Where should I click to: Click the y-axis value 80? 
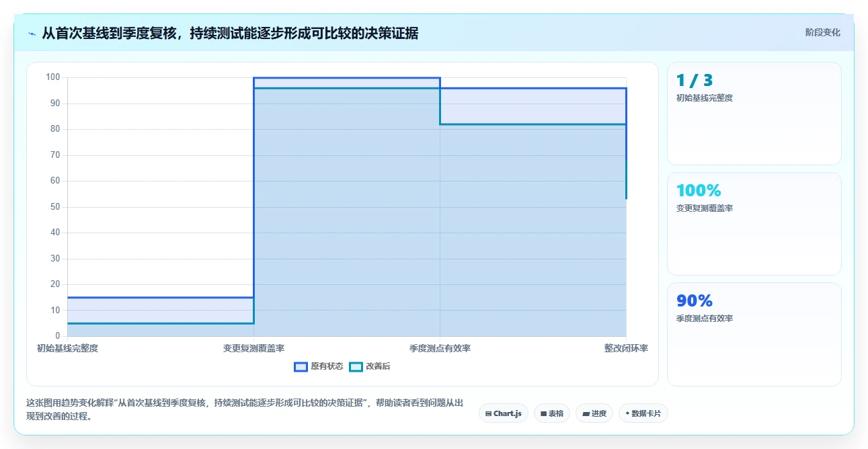55,129
